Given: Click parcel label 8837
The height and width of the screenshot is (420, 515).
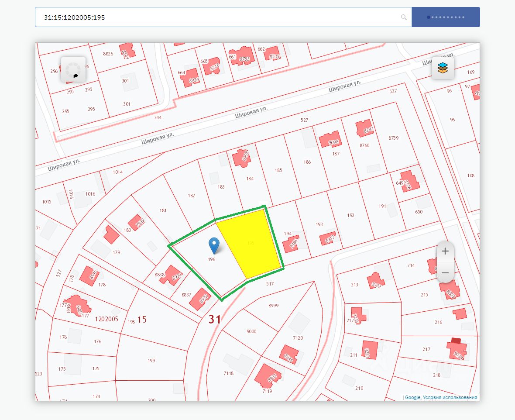Looking at the screenshot, I should click(186, 294).
